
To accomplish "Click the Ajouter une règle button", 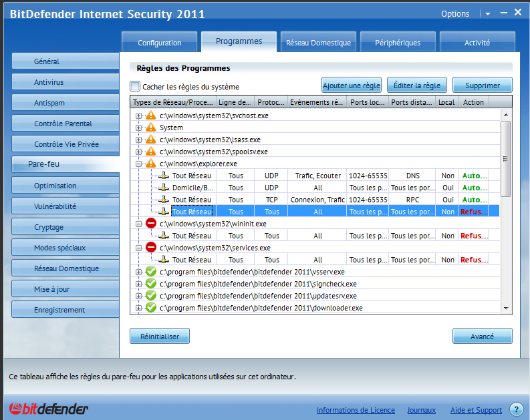I will tap(352, 85).
